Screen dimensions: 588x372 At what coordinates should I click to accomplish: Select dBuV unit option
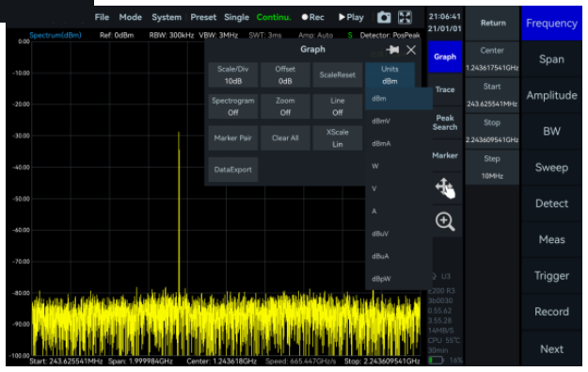point(399,234)
